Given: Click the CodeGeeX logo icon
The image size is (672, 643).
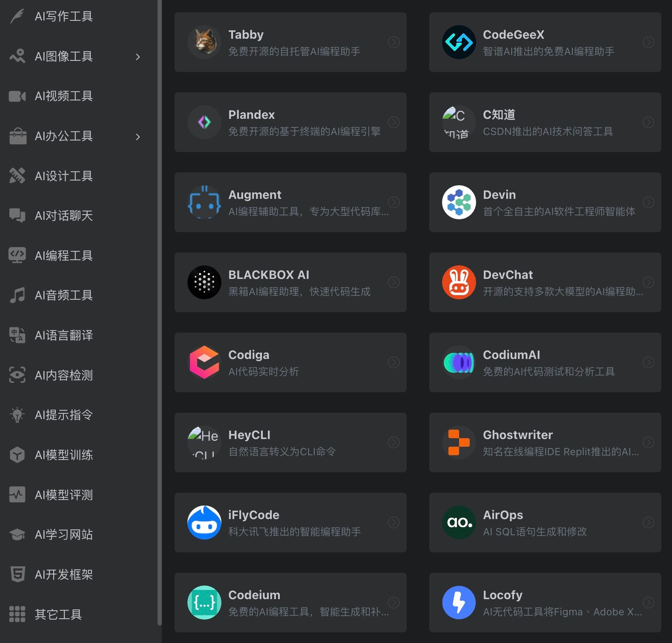Looking at the screenshot, I should pyautogui.click(x=459, y=42).
